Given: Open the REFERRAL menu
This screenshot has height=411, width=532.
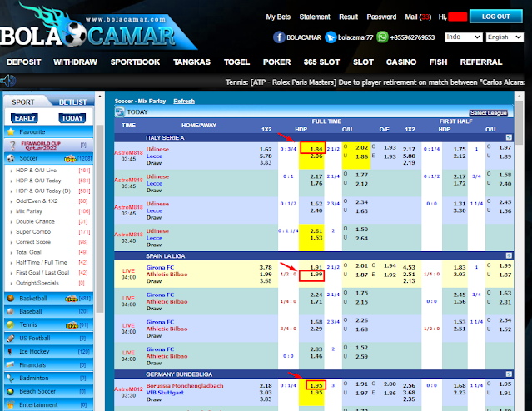Looking at the screenshot, I should [480, 62].
